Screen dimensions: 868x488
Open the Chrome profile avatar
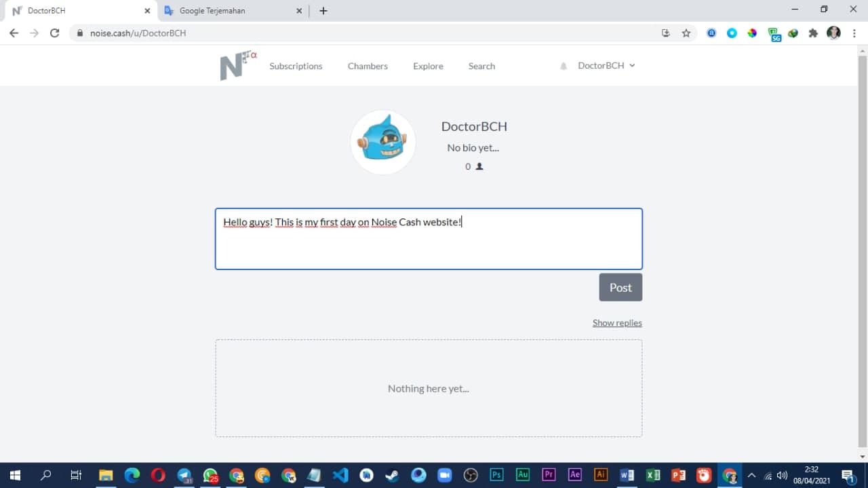coord(833,33)
